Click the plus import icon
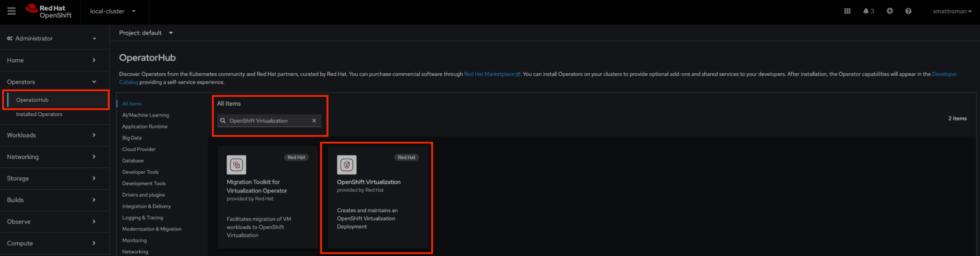The width and height of the screenshot is (980, 256). tap(889, 11)
